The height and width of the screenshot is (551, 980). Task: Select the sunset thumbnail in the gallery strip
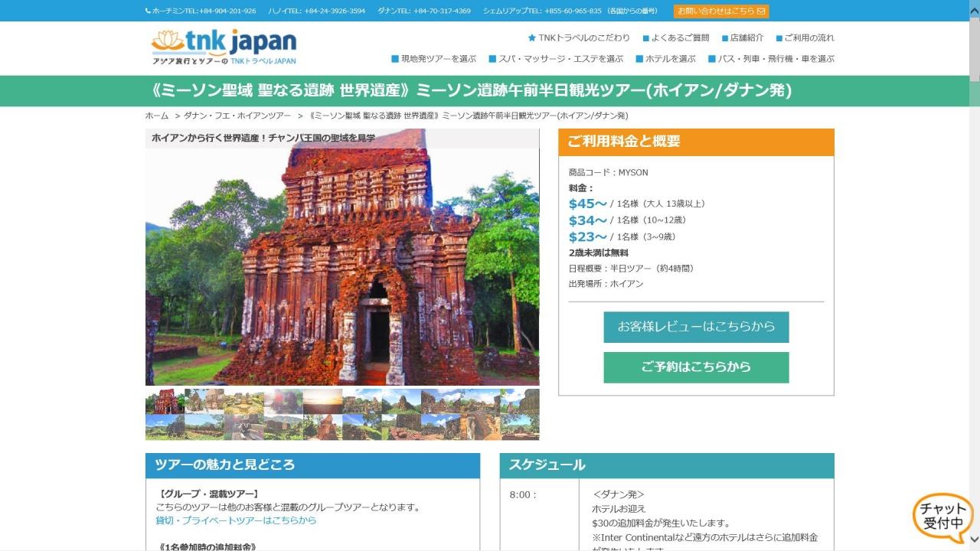pyautogui.click(x=322, y=401)
